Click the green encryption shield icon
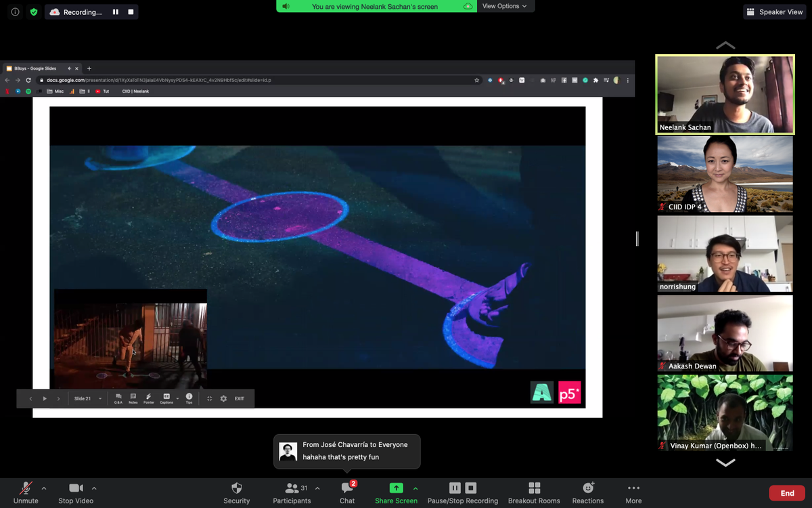This screenshot has width=812, height=508. click(x=33, y=12)
